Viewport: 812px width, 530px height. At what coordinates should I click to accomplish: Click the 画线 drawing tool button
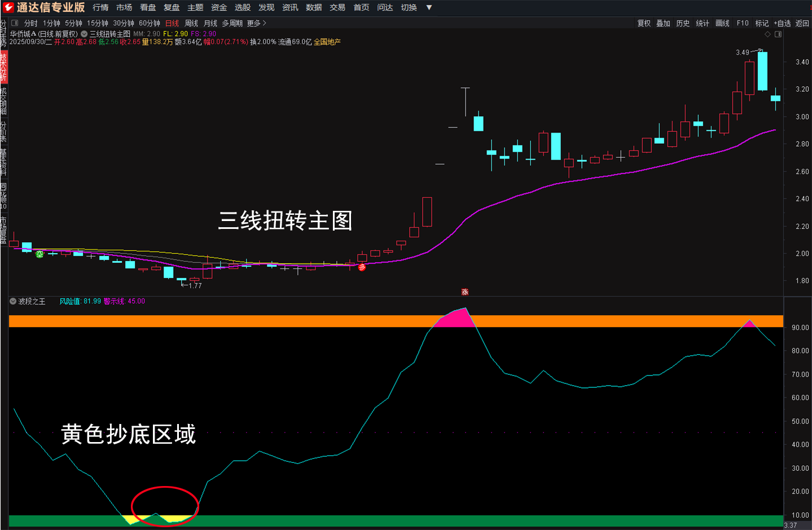pos(722,23)
